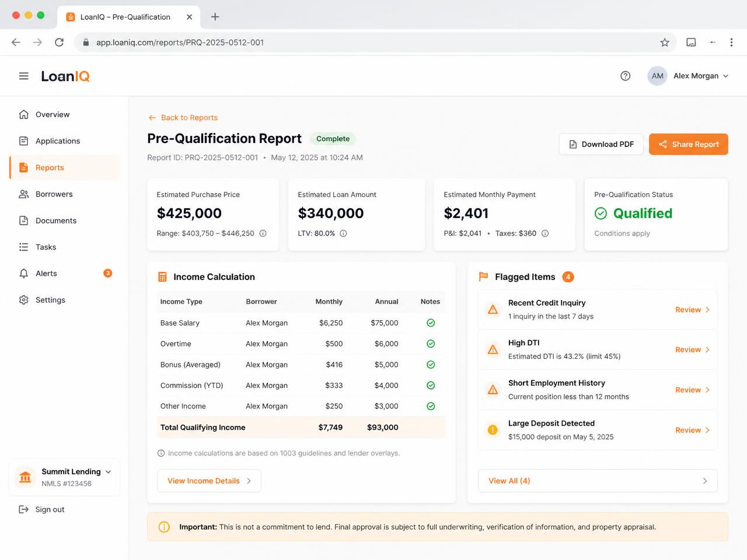Go back in browser history

(16, 43)
